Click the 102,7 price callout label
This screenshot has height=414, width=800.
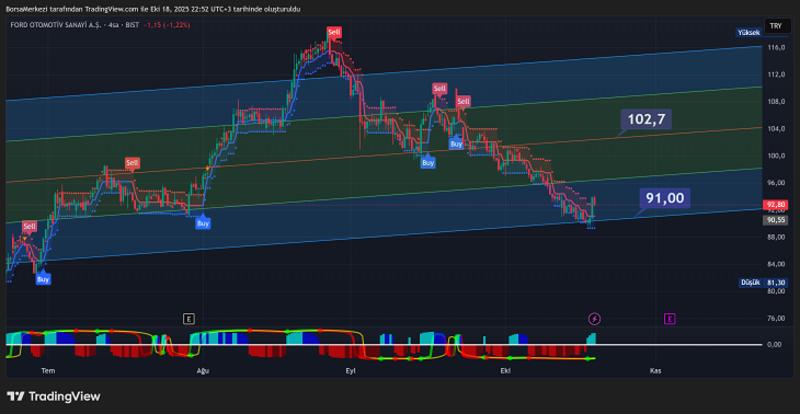point(646,120)
